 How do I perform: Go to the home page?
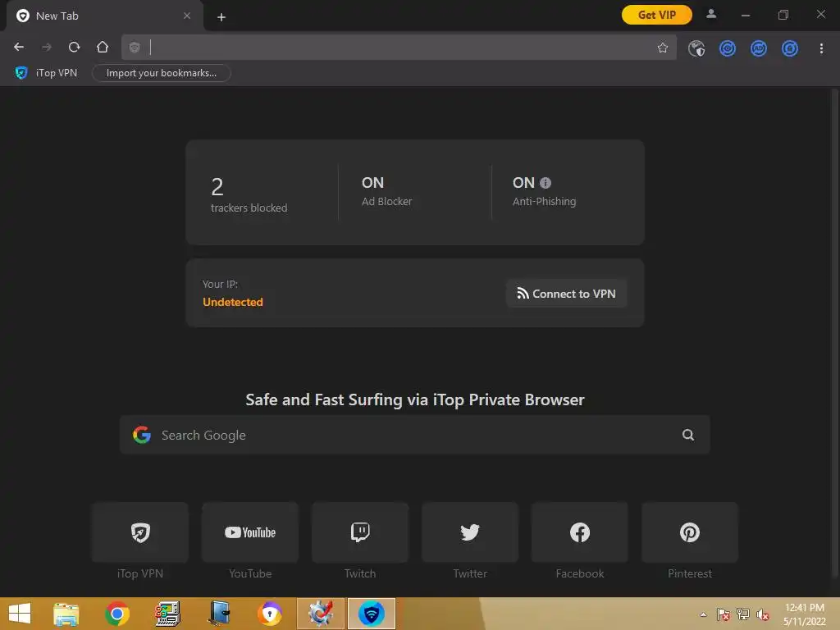coord(103,47)
